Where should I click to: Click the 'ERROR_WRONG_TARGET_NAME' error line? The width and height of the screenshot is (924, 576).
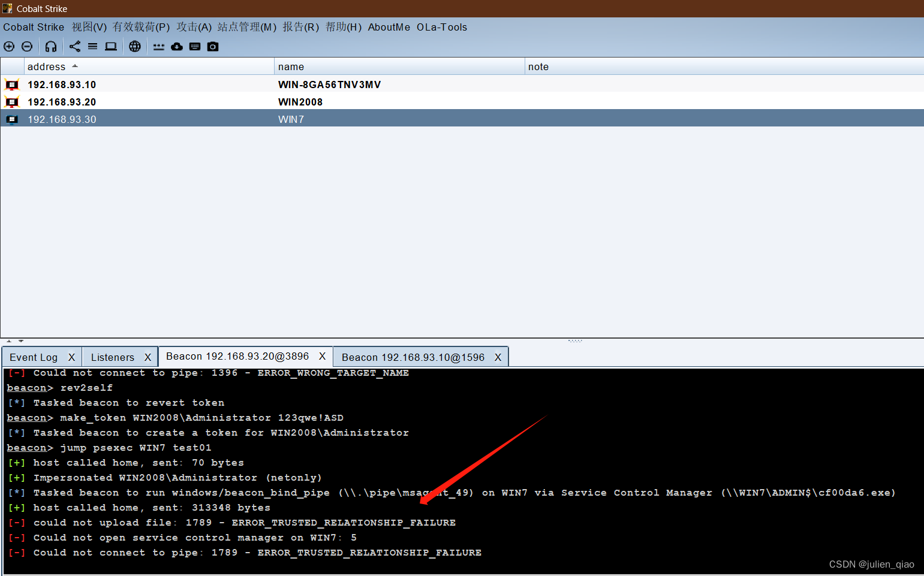pos(209,373)
